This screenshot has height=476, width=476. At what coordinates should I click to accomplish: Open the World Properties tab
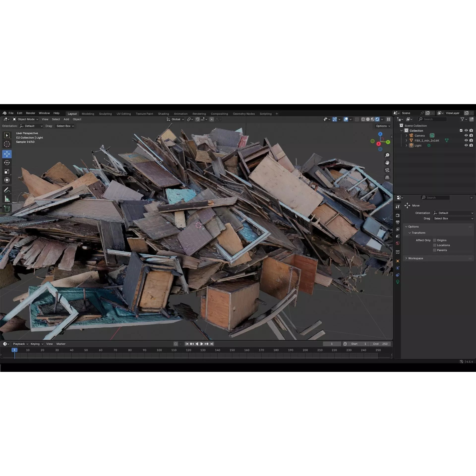click(x=398, y=243)
